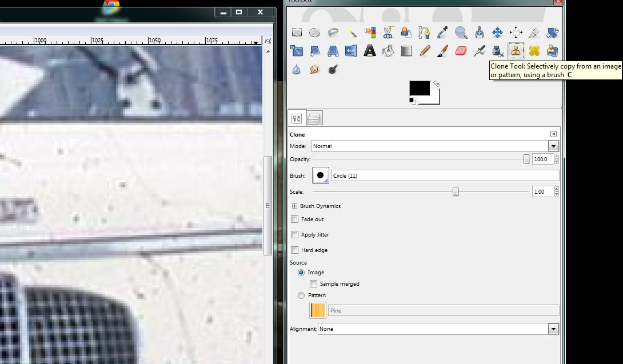Activate the Blend gradient tool
623x364 pixels.
(406, 51)
